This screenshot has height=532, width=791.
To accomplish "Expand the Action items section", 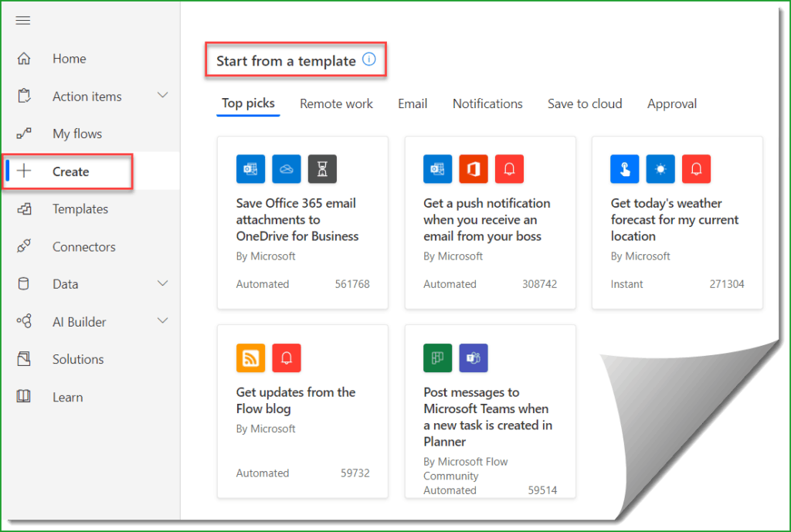I will pos(162,96).
